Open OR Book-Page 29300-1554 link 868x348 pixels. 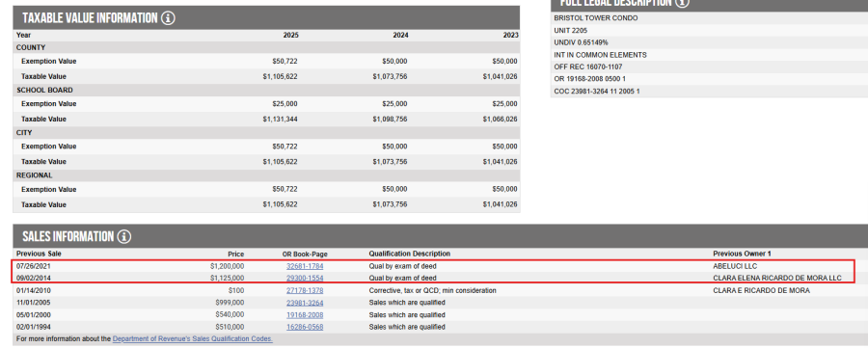click(305, 279)
